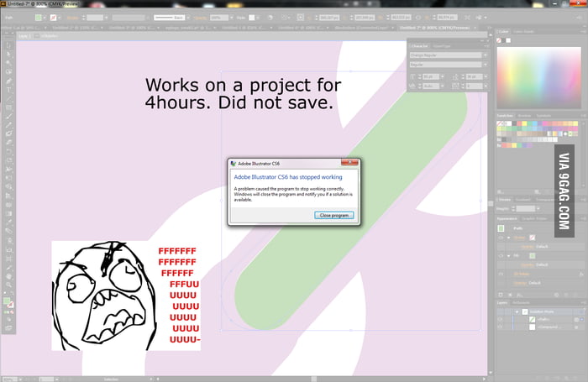Click the Close program button

[x=333, y=215]
